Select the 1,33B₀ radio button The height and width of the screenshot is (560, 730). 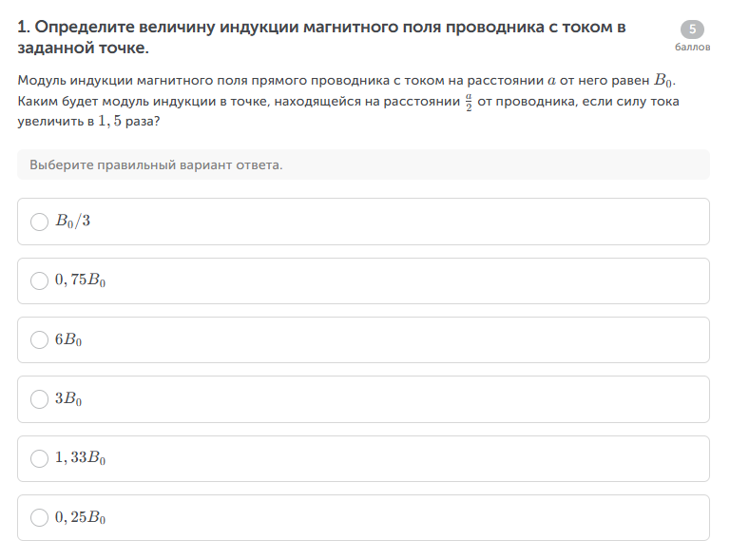tap(39, 458)
